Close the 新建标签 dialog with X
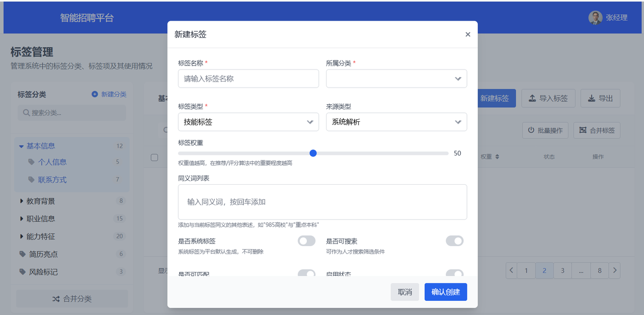Image resolution: width=644 pixels, height=315 pixels. coord(468,34)
